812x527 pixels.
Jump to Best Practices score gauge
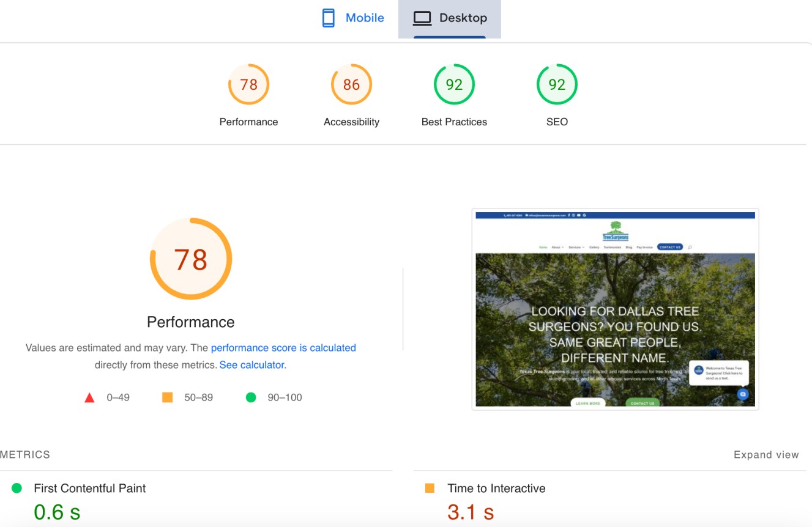(x=454, y=84)
